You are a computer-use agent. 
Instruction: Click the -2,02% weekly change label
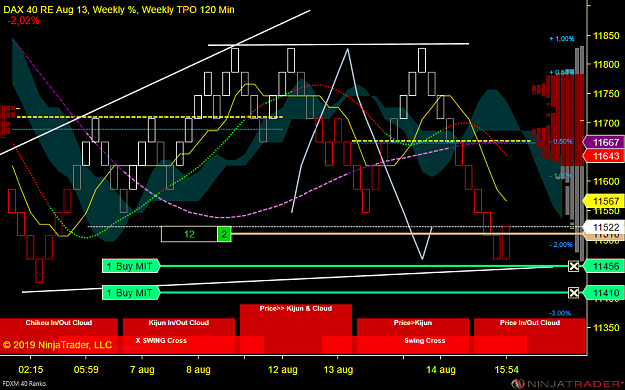click(24, 21)
